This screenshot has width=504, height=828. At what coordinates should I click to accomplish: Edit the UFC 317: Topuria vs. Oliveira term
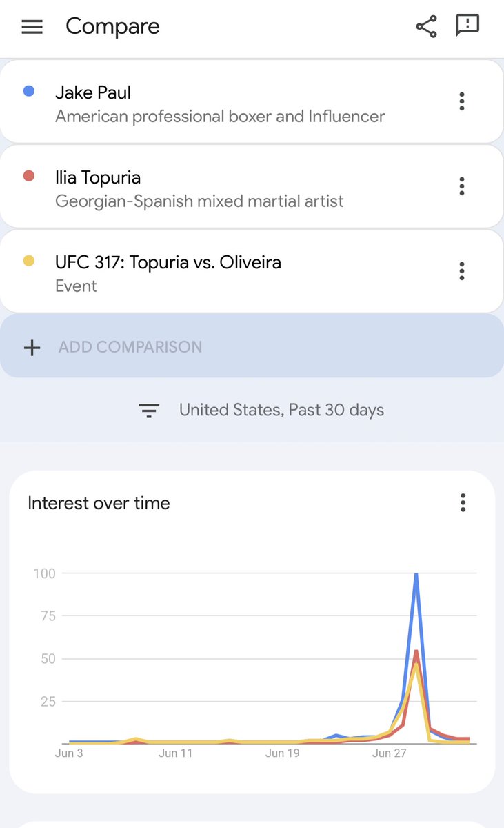point(168,262)
